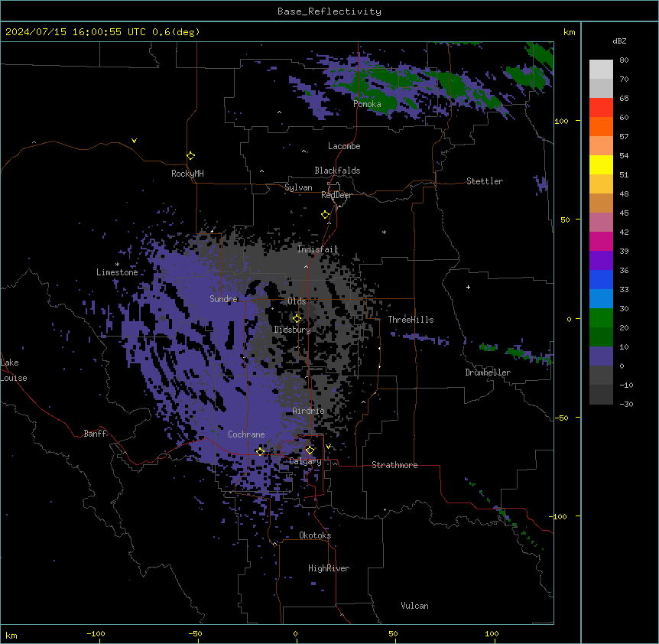Click the HighRiver label
Viewport: 659px width, 644px height.
tap(329, 568)
